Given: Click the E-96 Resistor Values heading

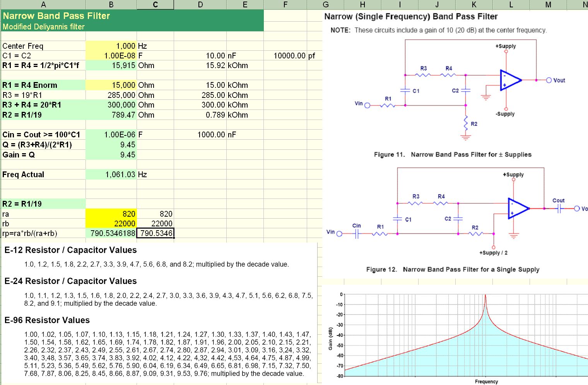Looking at the screenshot, I should 47,320.
